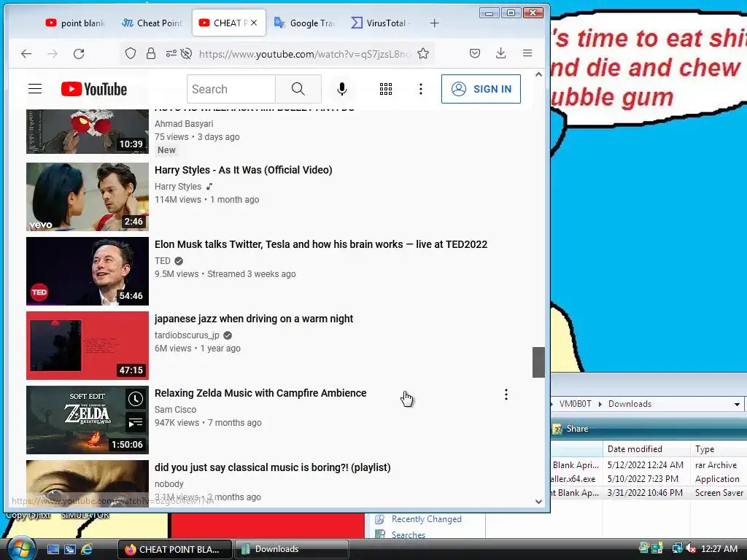Switch to CHEAT POINT BLA... taskbar button
This screenshot has width=747, height=560.
175,549
